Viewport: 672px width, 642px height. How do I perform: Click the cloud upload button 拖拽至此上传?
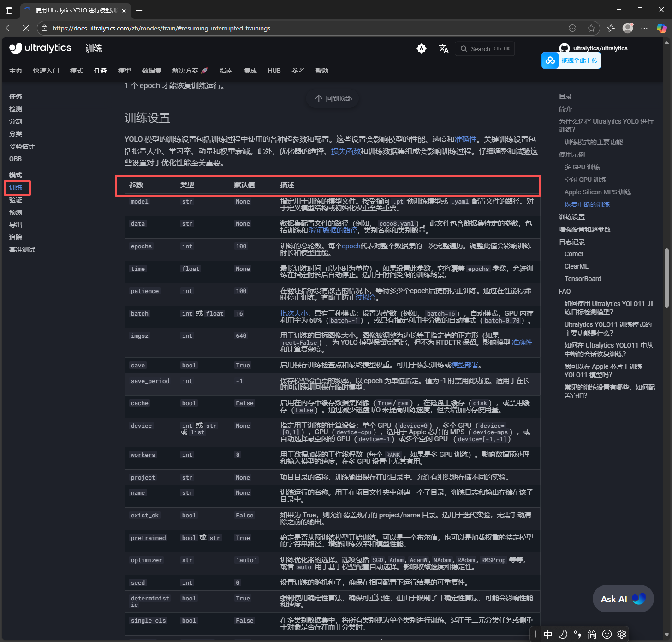pyautogui.click(x=571, y=60)
